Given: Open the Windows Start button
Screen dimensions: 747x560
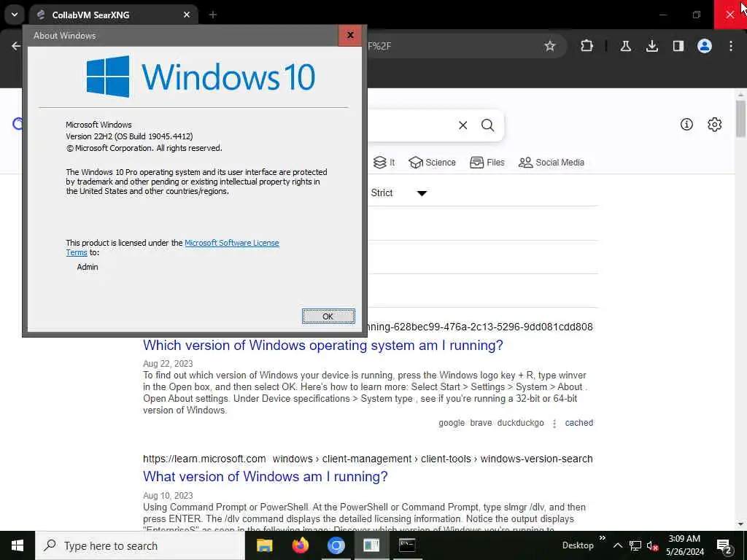Looking at the screenshot, I should pyautogui.click(x=18, y=545).
